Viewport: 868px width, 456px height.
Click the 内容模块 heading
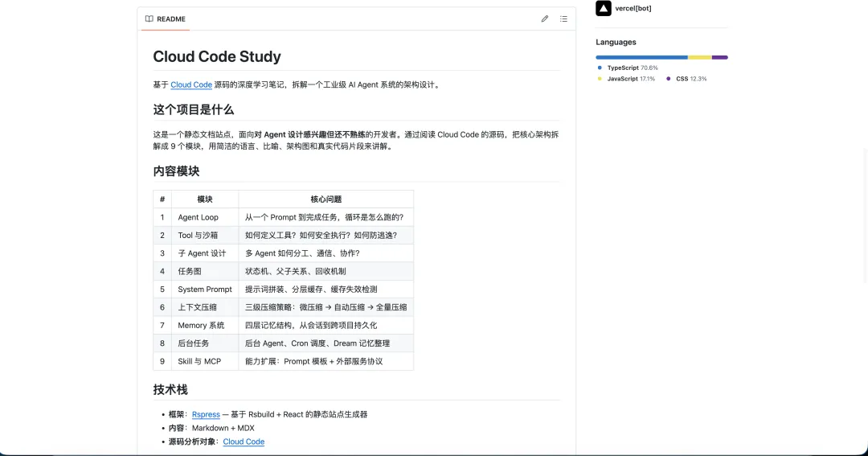tap(176, 171)
